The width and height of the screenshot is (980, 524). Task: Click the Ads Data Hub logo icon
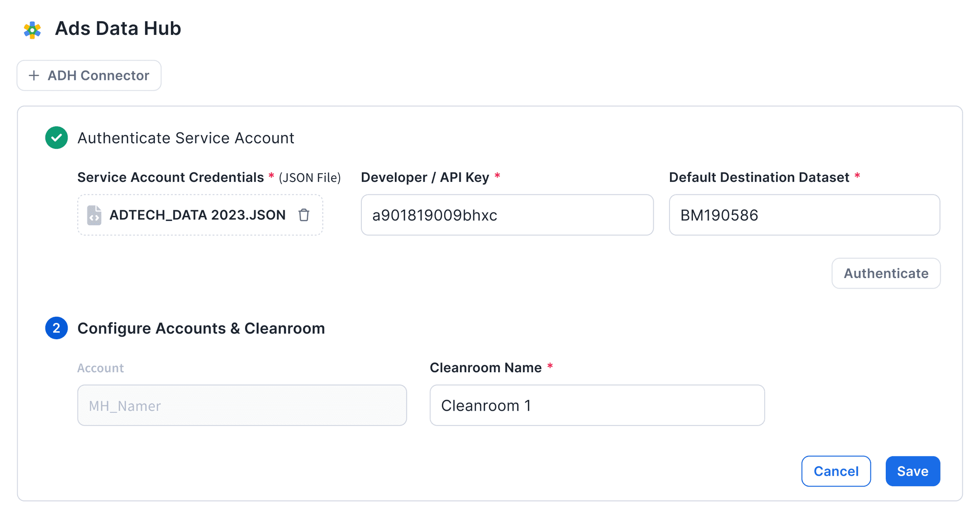pyautogui.click(x=32, y=30)
